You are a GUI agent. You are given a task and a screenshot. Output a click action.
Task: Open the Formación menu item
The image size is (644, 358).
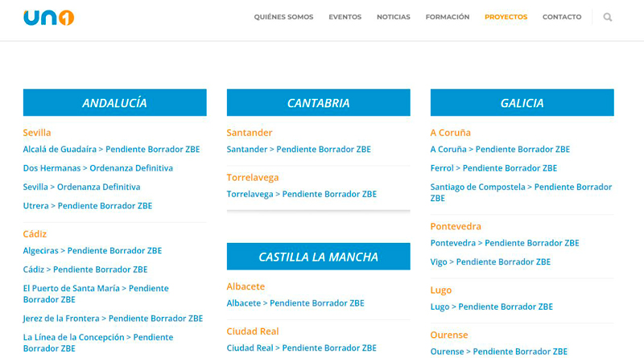coord(448,17)
